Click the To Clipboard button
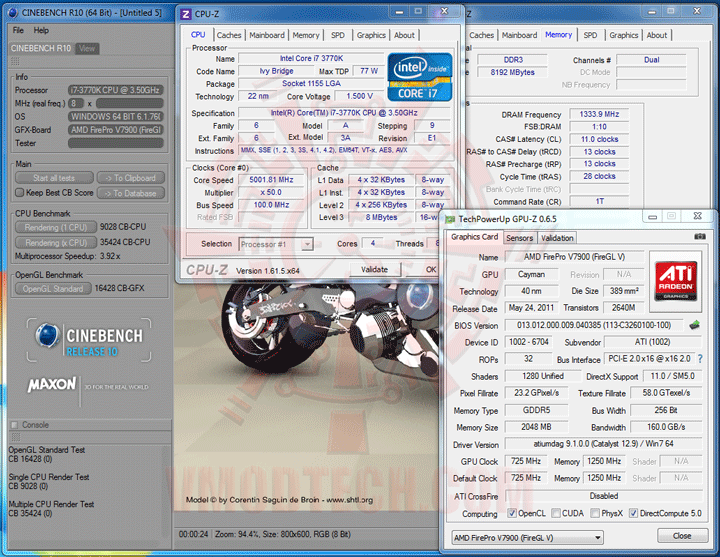The width and height of the screenshot is (720, 557). click(131, 178)
